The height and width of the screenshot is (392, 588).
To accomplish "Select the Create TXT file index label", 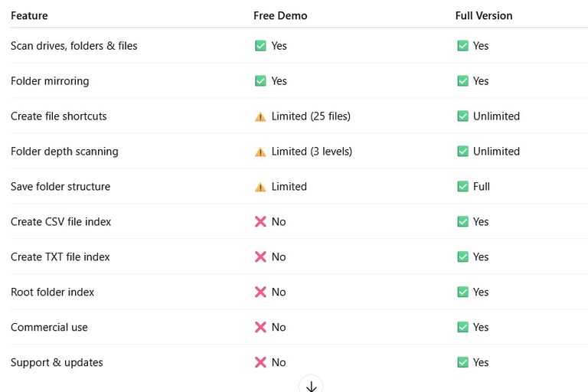I will [60, 257].
